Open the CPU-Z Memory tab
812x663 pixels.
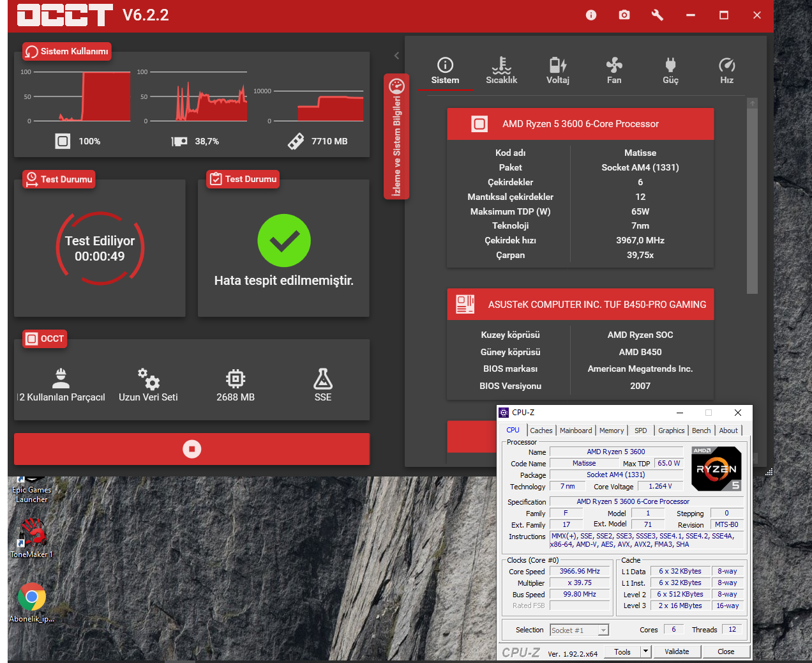[x=611, y=431]
